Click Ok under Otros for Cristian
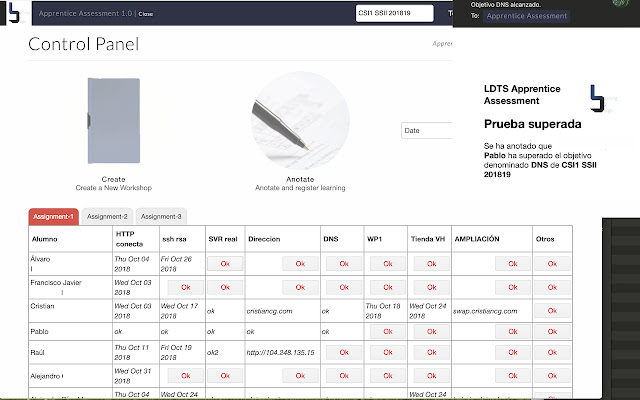This screenshot has height=400, width=640. click(x=552, y=311)
